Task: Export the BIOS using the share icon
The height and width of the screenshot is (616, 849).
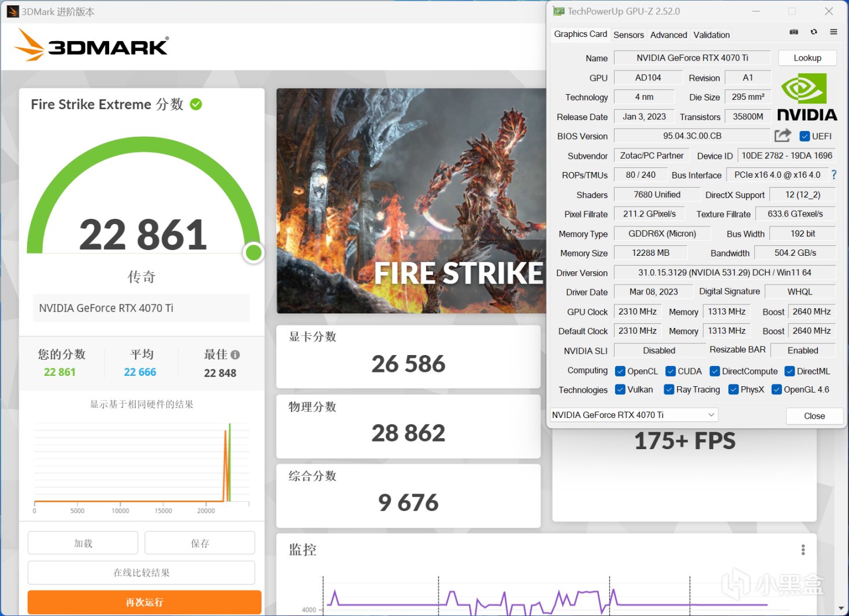Action: (x=783, y=135)
